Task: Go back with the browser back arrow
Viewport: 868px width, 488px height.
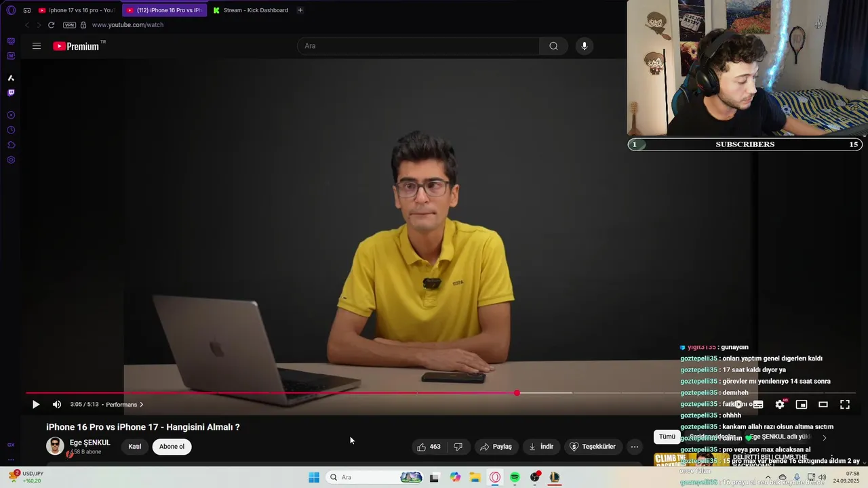Action: pos(27,25)
